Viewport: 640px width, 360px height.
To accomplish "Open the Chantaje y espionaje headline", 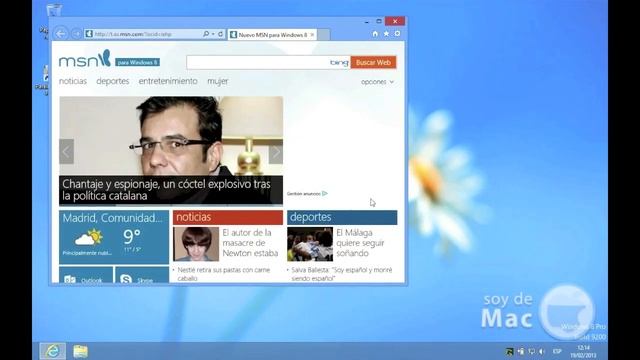I will 167,190.
